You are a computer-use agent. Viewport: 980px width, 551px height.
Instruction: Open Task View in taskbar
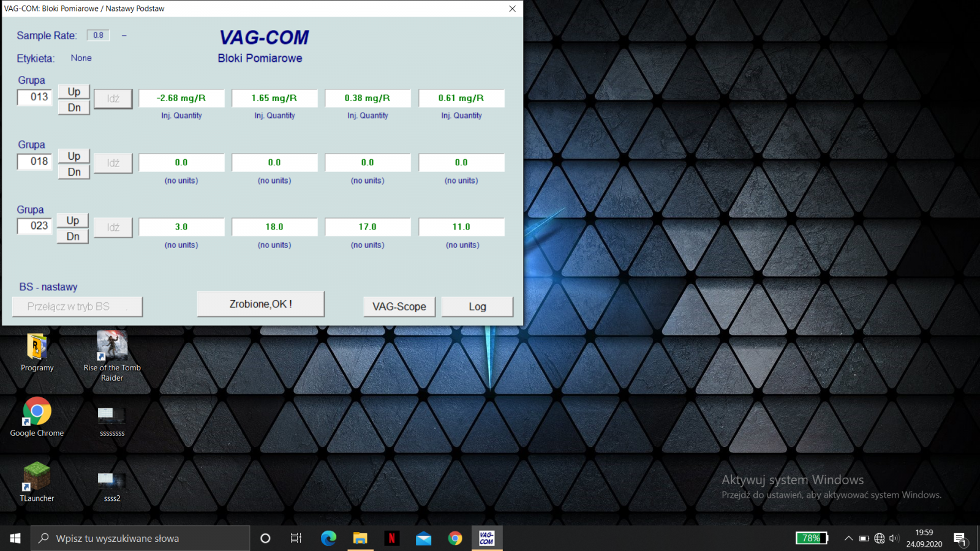pos(296,538)
